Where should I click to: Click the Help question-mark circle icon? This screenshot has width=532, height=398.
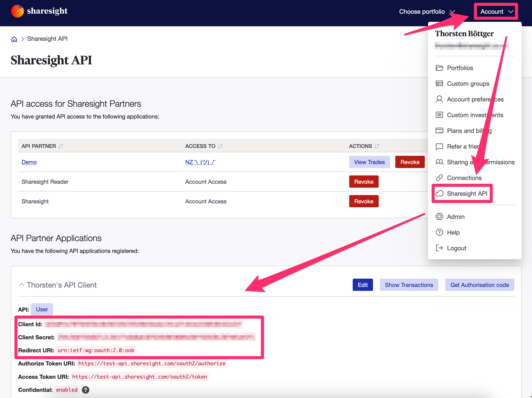439,232
